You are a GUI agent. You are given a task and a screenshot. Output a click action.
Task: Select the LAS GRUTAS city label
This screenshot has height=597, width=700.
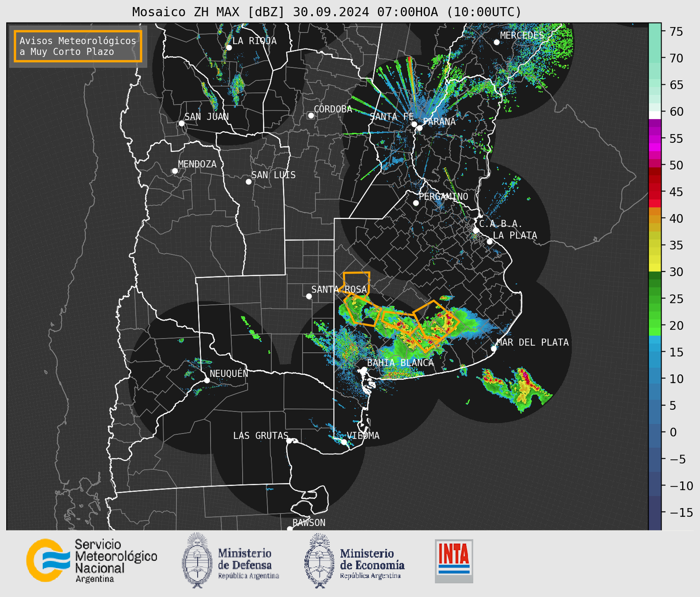[x=261, y=436]
